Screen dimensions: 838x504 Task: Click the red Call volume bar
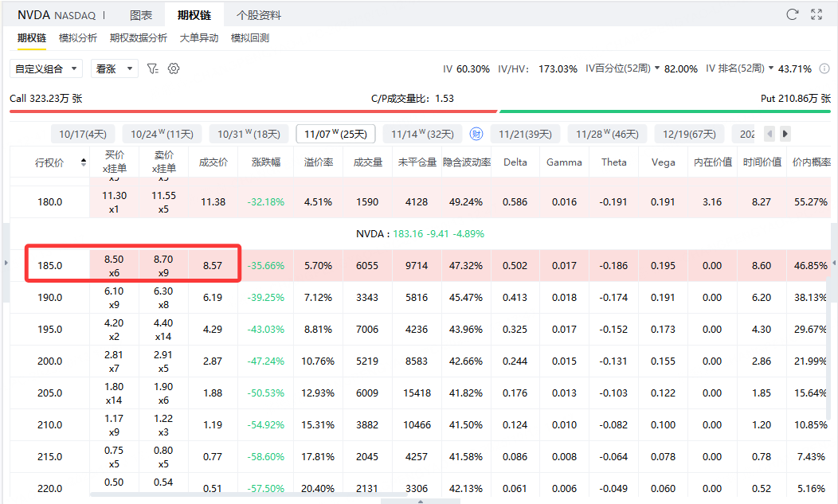point(253,111)
